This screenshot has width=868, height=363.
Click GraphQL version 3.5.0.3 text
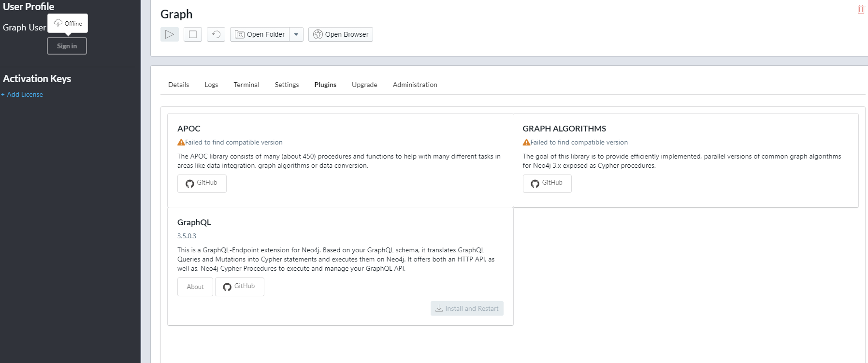coord(187,236)
